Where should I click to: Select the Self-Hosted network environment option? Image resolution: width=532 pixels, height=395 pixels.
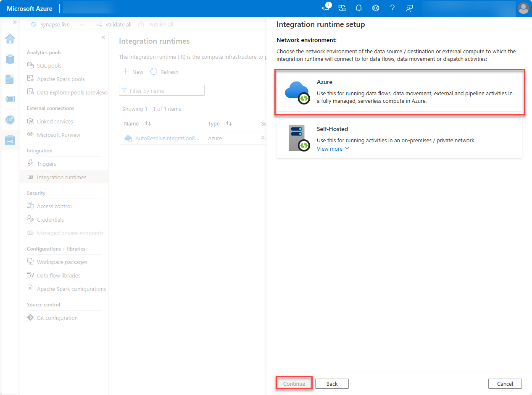click(x=399, y=136)
